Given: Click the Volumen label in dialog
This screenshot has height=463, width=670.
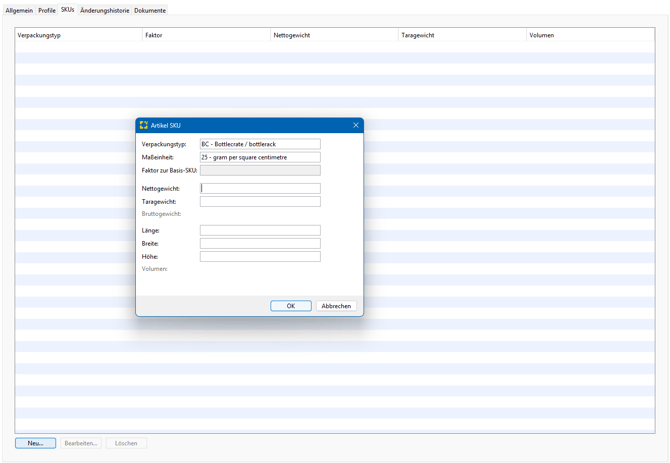Looking at the screenshot, I should pos(154,269).
